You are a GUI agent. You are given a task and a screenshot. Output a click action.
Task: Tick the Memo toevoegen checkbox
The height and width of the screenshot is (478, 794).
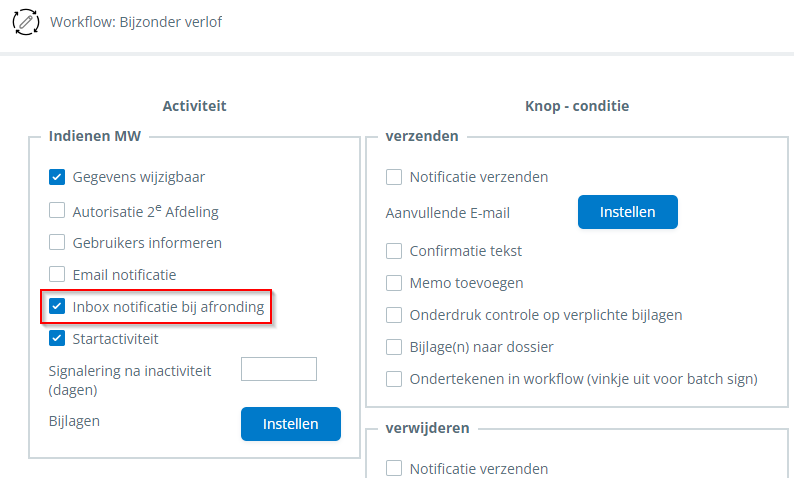[x=394, y=283]
